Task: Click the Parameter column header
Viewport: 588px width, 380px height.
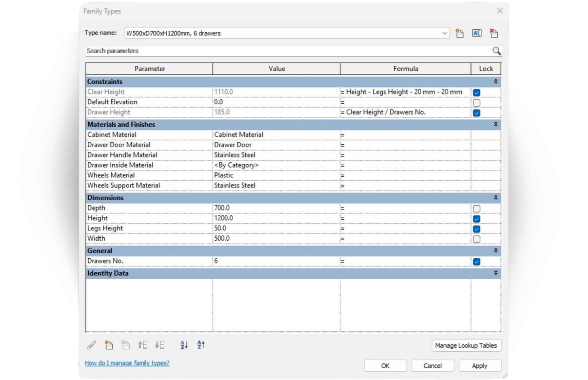Action: [150, 69]
